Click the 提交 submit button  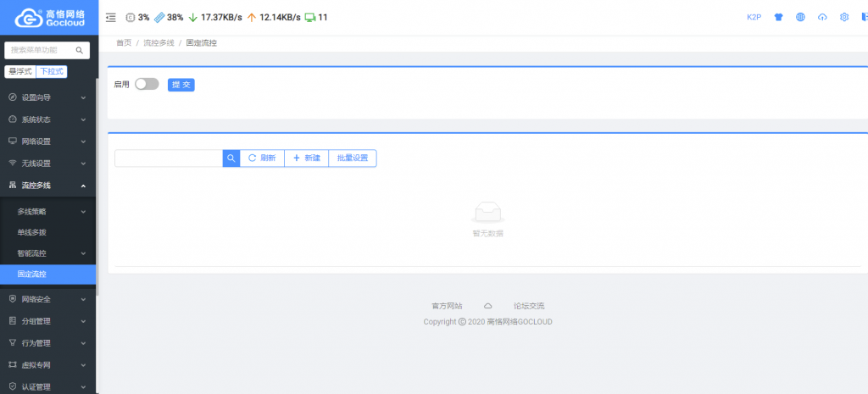[181, 85]
